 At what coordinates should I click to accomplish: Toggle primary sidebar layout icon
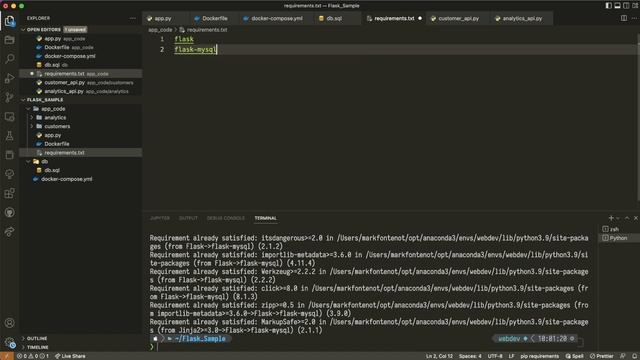[x=609, y=6]
